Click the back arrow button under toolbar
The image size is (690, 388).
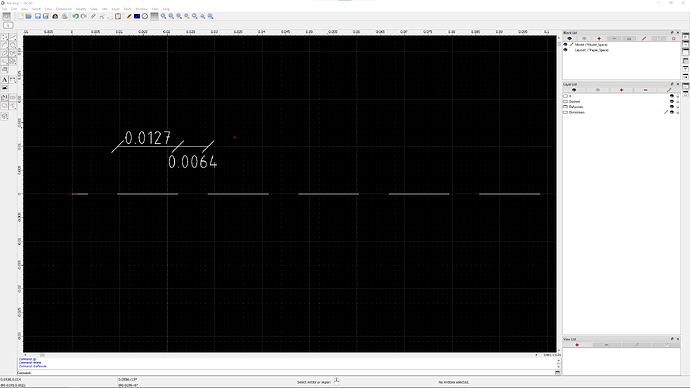8,26
